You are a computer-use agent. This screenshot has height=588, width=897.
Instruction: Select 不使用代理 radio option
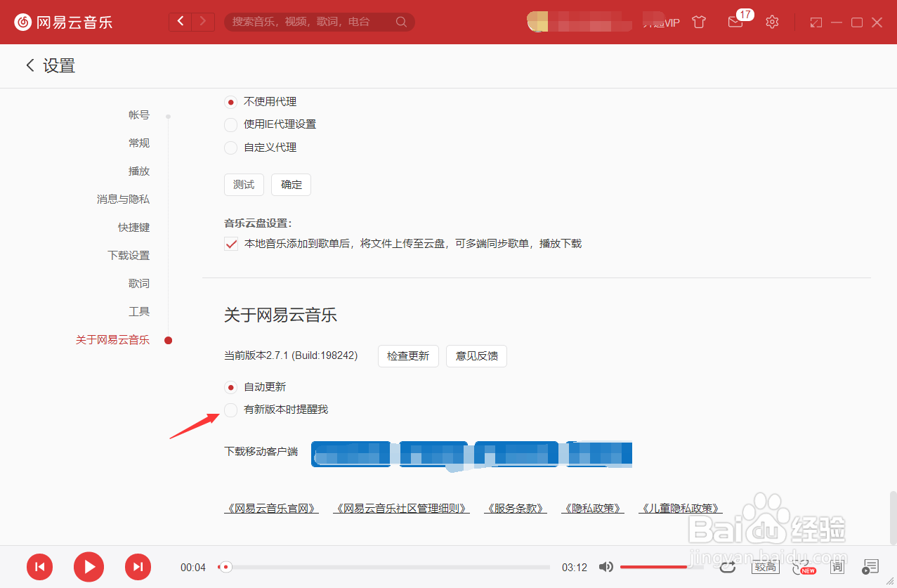tap(230, 102)
